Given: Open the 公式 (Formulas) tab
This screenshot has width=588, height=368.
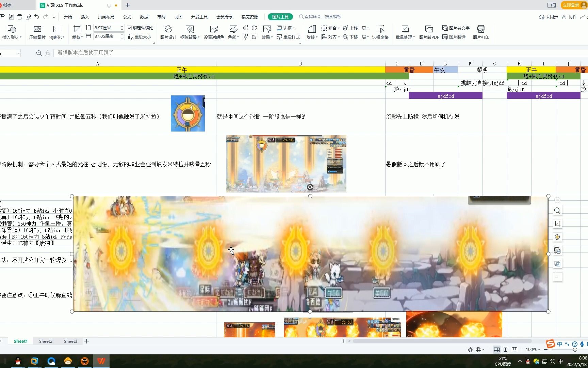Looking at the screenshot, I should click(127, 17).
